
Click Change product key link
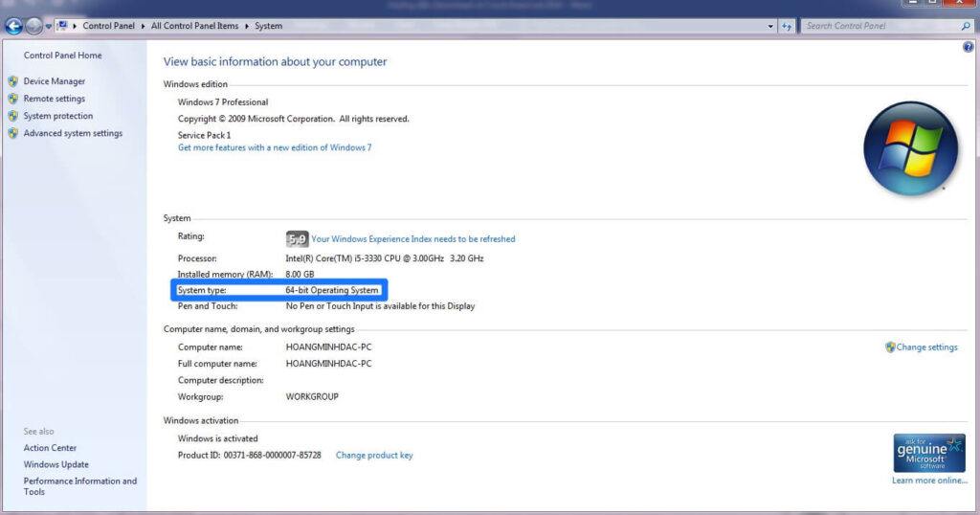click(x=374, y=455)
